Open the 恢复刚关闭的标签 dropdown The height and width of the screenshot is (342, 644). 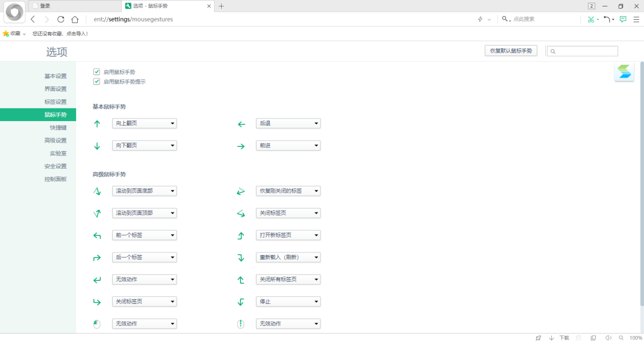[288, 191]
